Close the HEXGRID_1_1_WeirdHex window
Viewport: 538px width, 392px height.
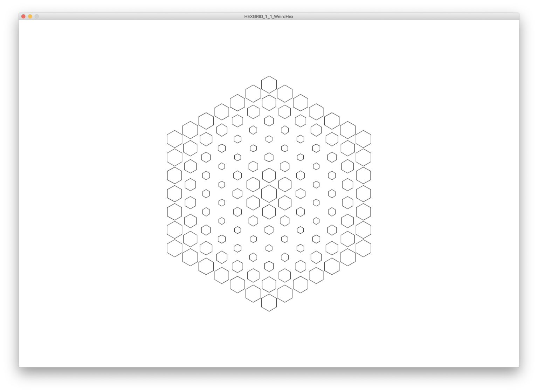[x=23, y=16]
